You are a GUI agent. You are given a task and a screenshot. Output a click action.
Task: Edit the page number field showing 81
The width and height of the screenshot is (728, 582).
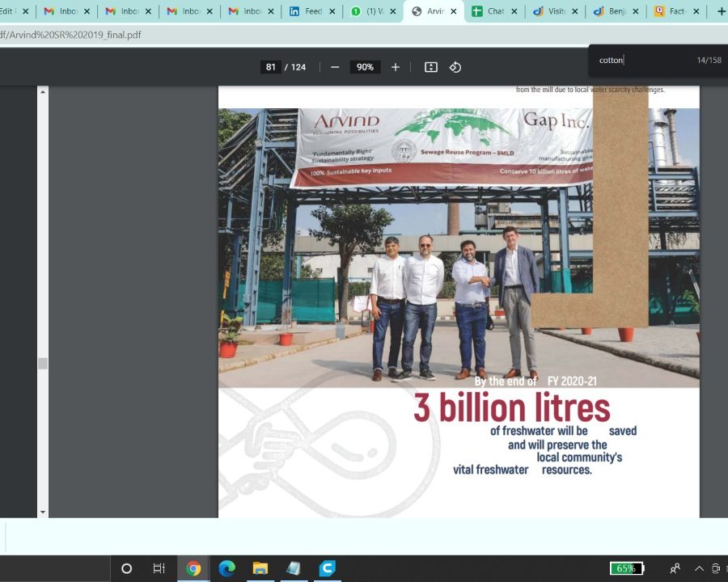click(x=271, y=67)
